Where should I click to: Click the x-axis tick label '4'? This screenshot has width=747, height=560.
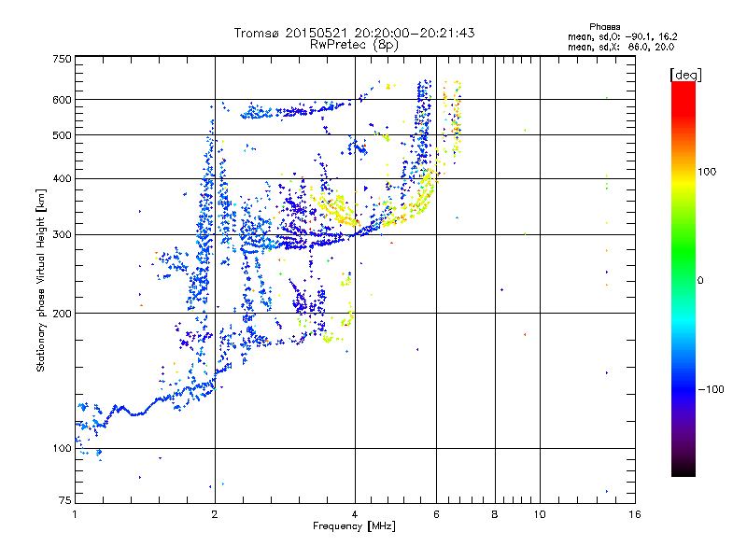tap(355, 514)
